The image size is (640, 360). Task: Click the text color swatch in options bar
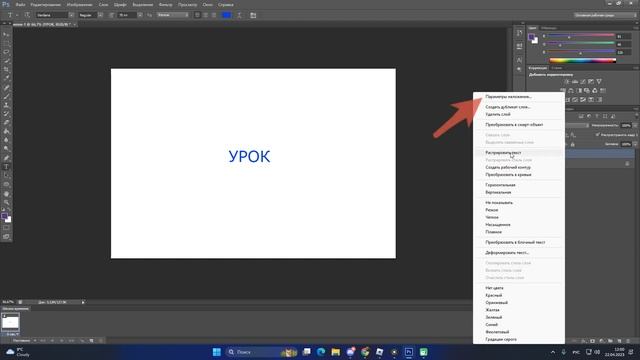(226, 15)
